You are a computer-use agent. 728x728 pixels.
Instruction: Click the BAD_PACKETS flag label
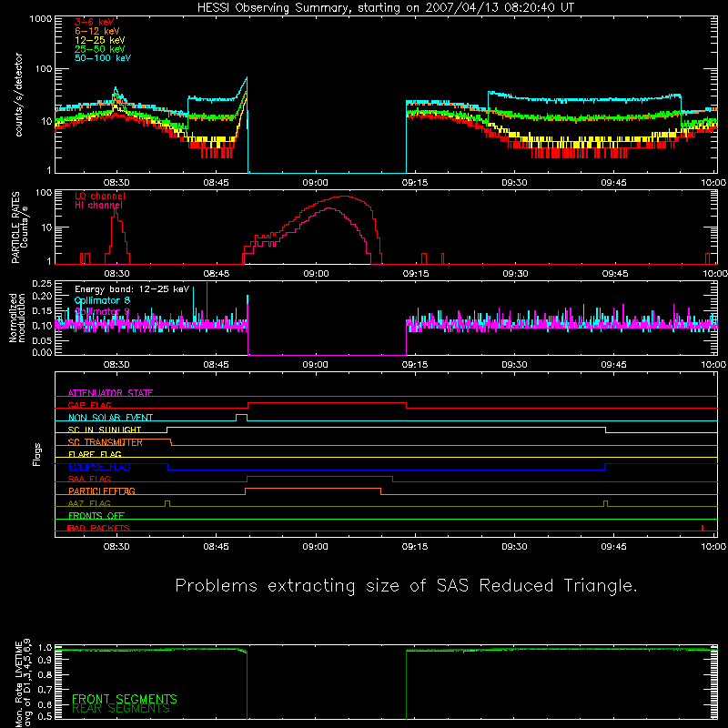pyautogui.click(x=98, y=528)
